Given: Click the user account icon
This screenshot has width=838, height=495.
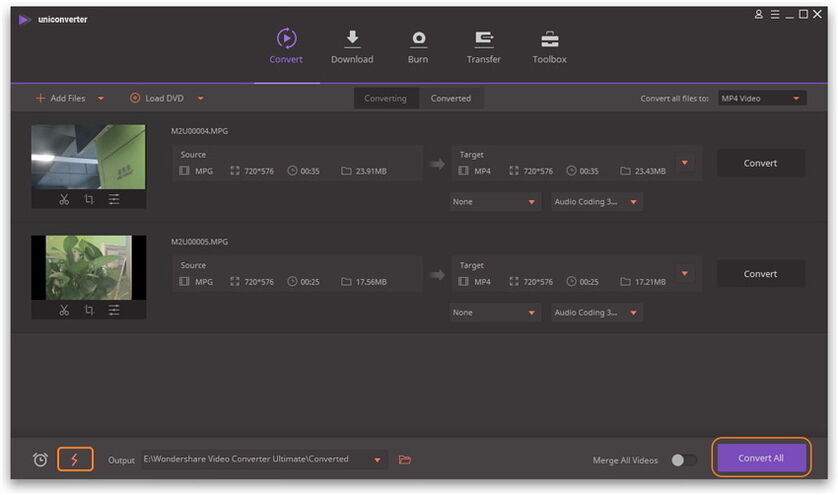Looking at the screenshot, I should click(758, 14).
